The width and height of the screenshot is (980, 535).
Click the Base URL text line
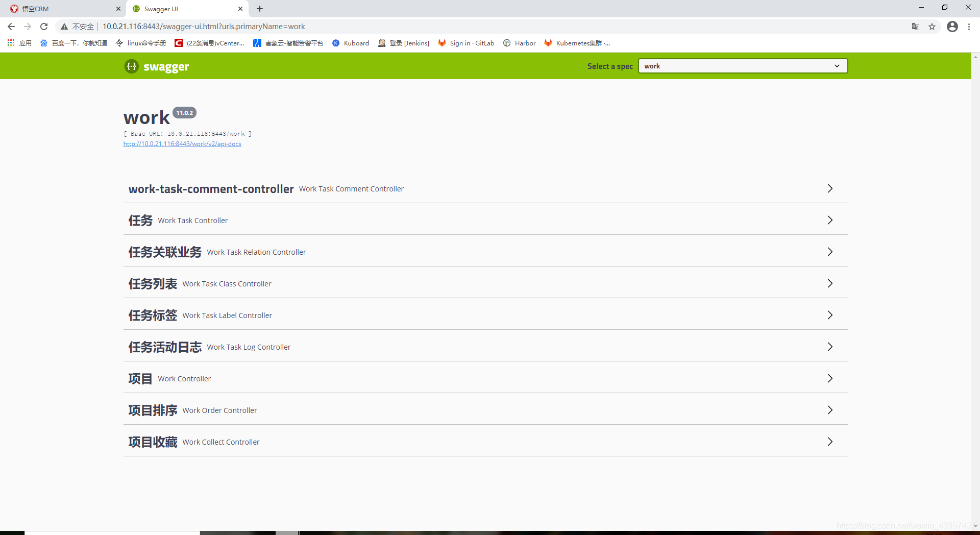point(187,134)
